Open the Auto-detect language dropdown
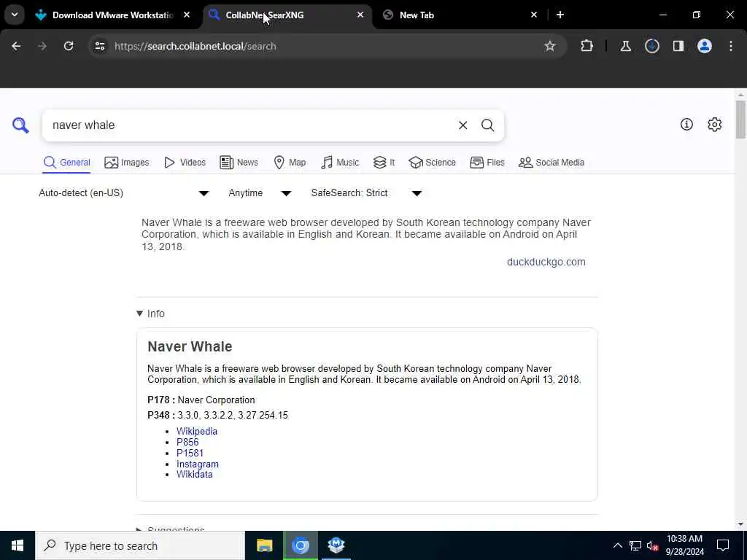The width and height of the screenshot is (747, 560). click(x=124, y=192)
